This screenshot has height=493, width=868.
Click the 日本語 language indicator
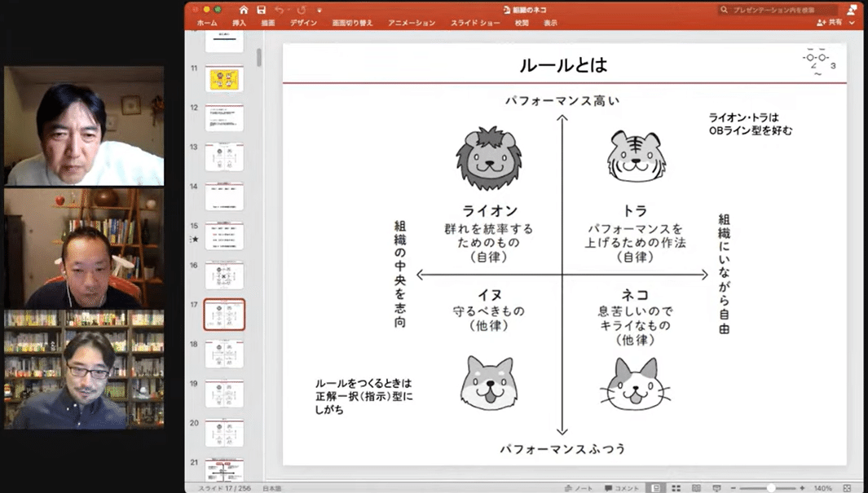pos(271,488)
